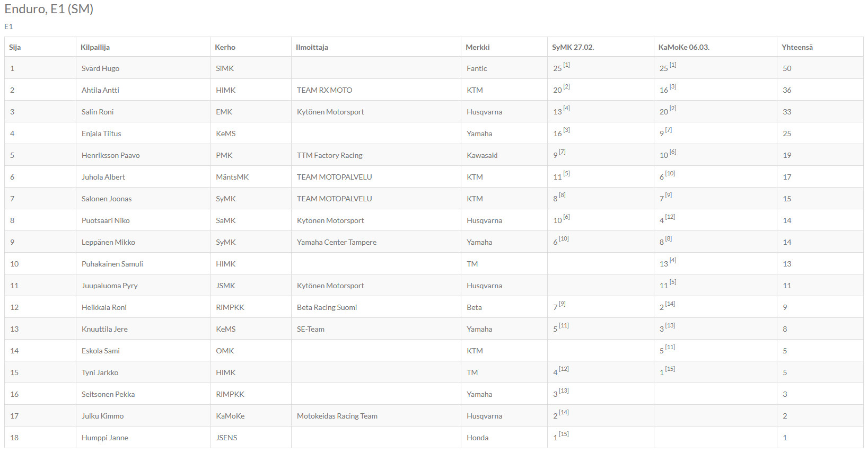Click Humppi Janne in last row
This screenshot has width=868, height=453.
click(x=104, y=438)
